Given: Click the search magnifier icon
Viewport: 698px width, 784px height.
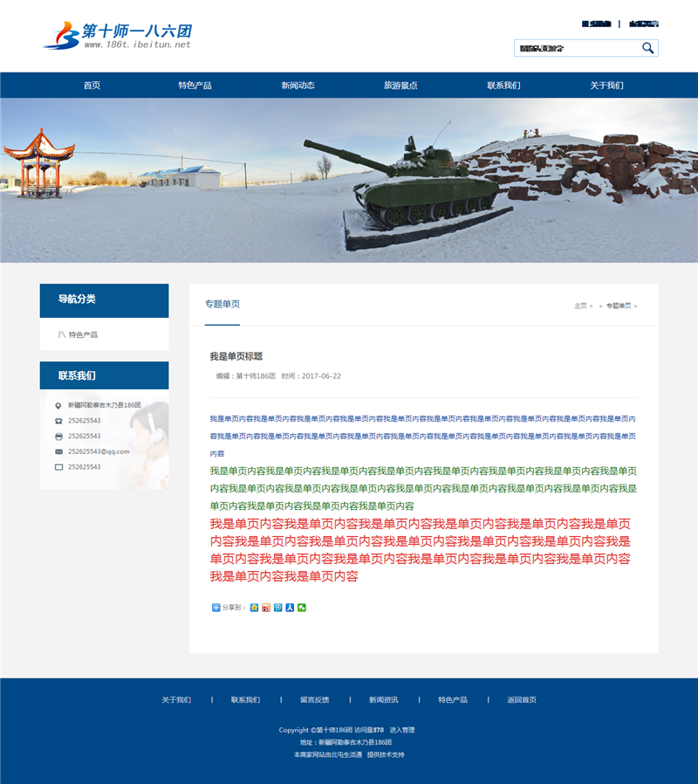Looking at the screenshot, I should 647,48.
